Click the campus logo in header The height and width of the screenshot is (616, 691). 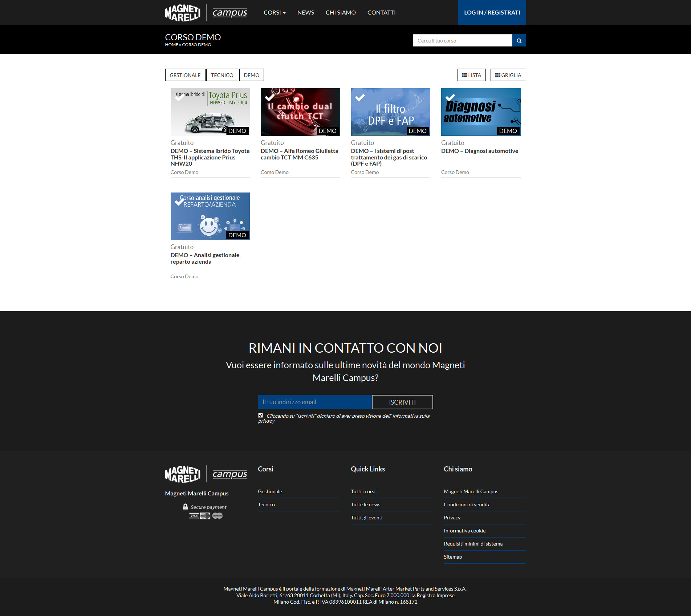[x=230, y=13]
